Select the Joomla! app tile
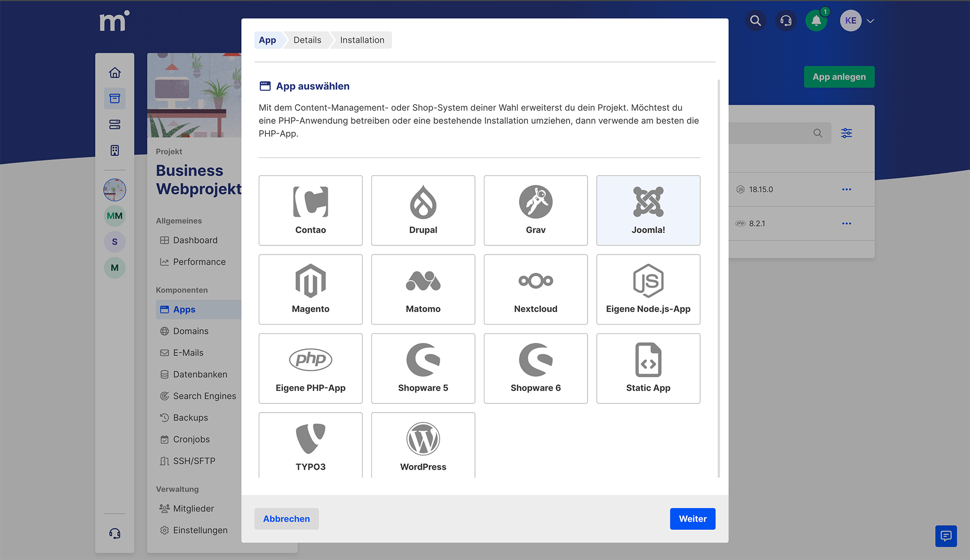Viewport: 970px width, 560px height. point(648,210)
